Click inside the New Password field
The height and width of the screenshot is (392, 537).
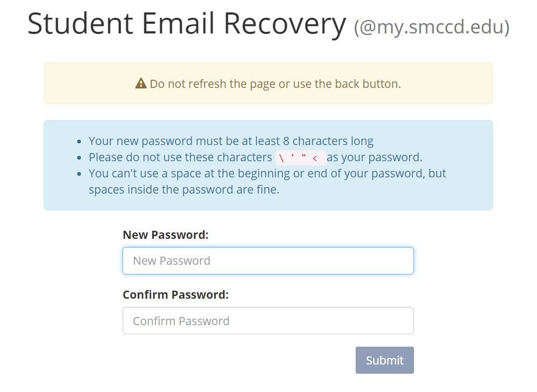(x=268, y=260)
